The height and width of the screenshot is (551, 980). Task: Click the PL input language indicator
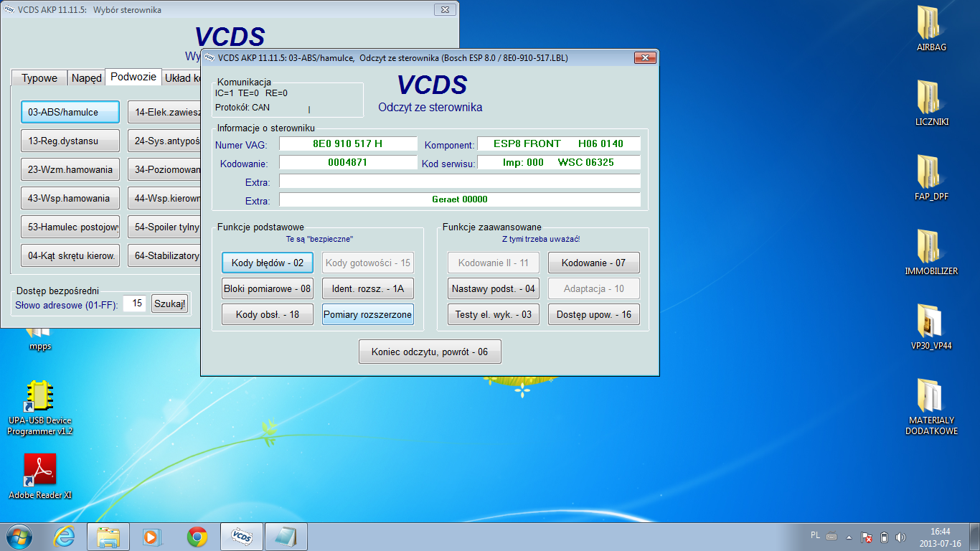[x=816, y=535]
